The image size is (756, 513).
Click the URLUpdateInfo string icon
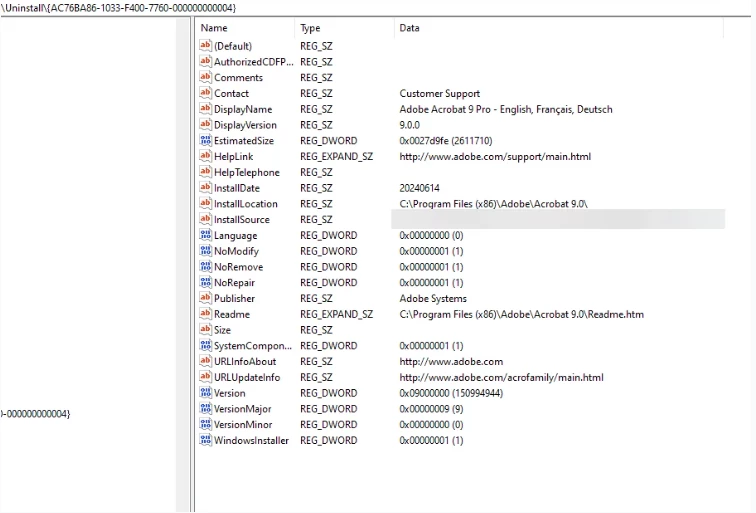(x=205, y=377)
